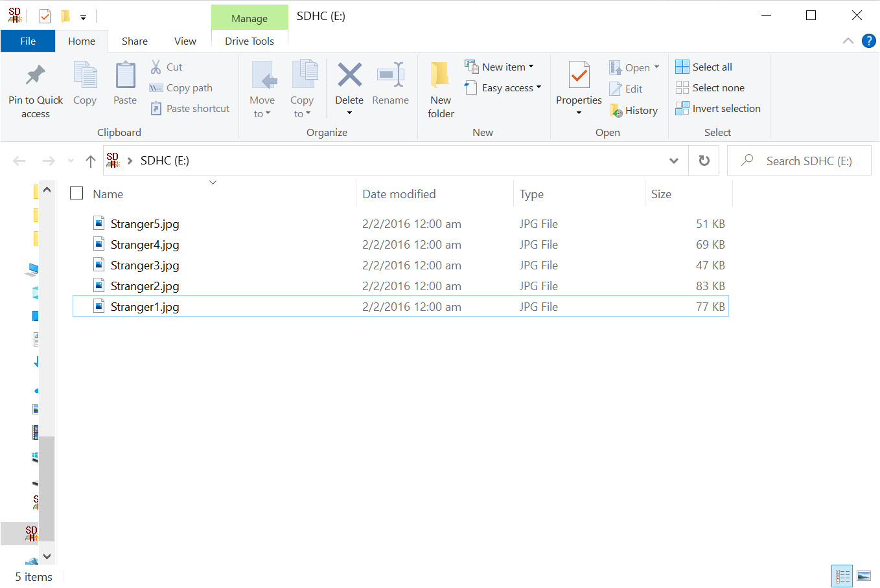
Task: Open the View ribbon tab
Action: coord(185,41)
